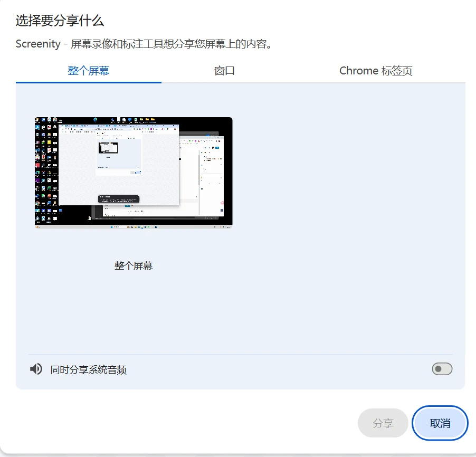Switch to the 整个屏幕 tab
The height and width of the screenshot is (457, 476).
[x=89, y=71]
